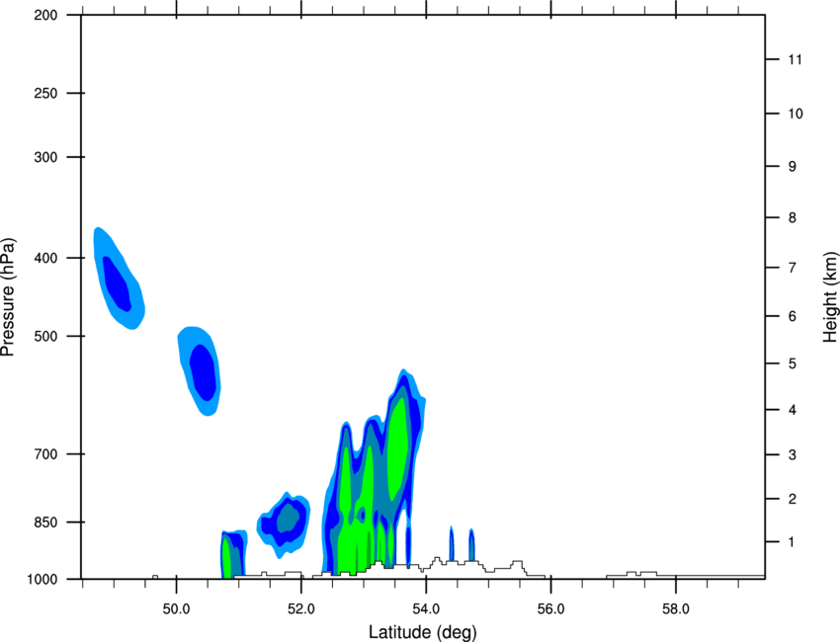
Task: Click the dark blue core below 500 hPa
Action: point(203,372)
